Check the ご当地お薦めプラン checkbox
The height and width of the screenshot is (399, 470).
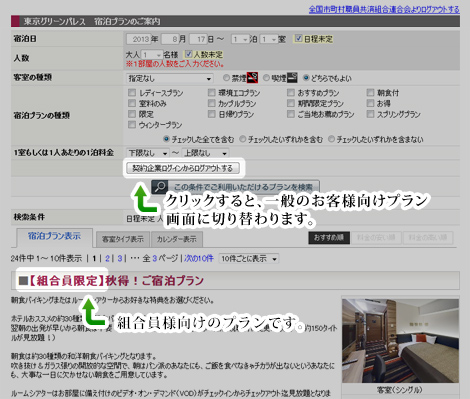291,114
